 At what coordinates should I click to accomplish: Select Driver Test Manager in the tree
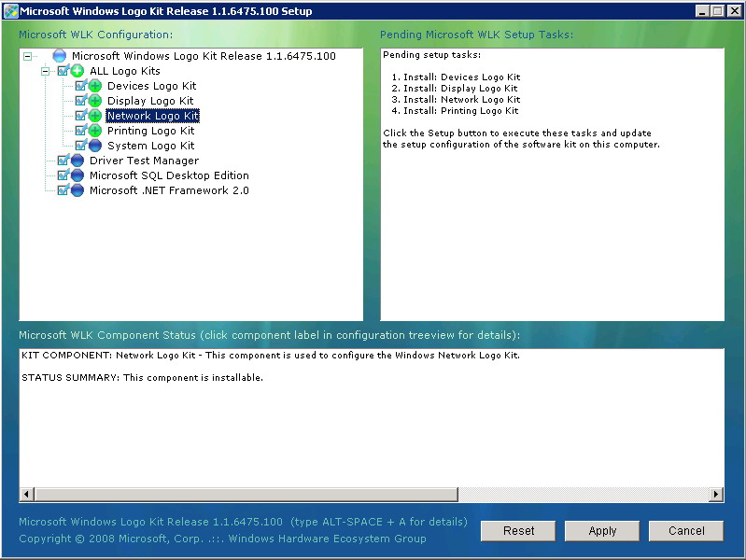(144, 161)
